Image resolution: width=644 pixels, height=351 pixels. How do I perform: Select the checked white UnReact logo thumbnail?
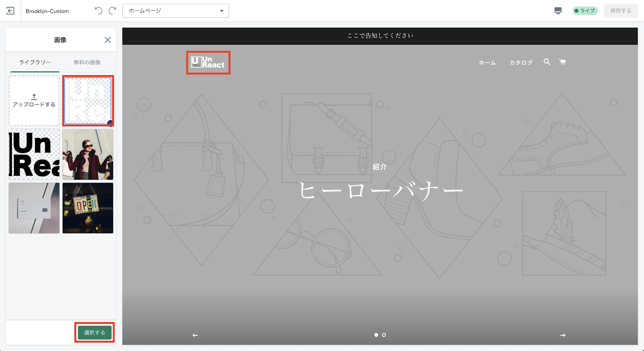[88, 101]
